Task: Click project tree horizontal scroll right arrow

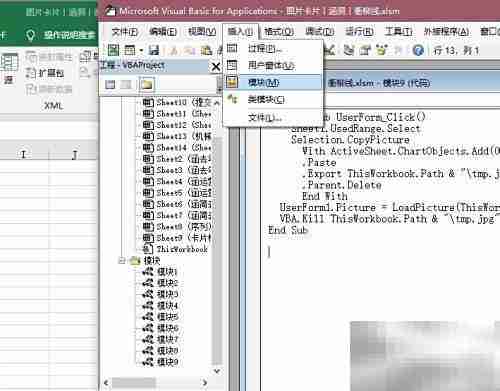Action: pos(205,383)
